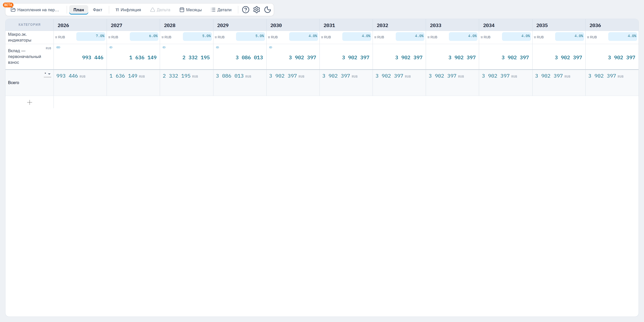This screenshot has width=644, height=322.
Task: Open the help question mark icon
Action: point(246,10)
